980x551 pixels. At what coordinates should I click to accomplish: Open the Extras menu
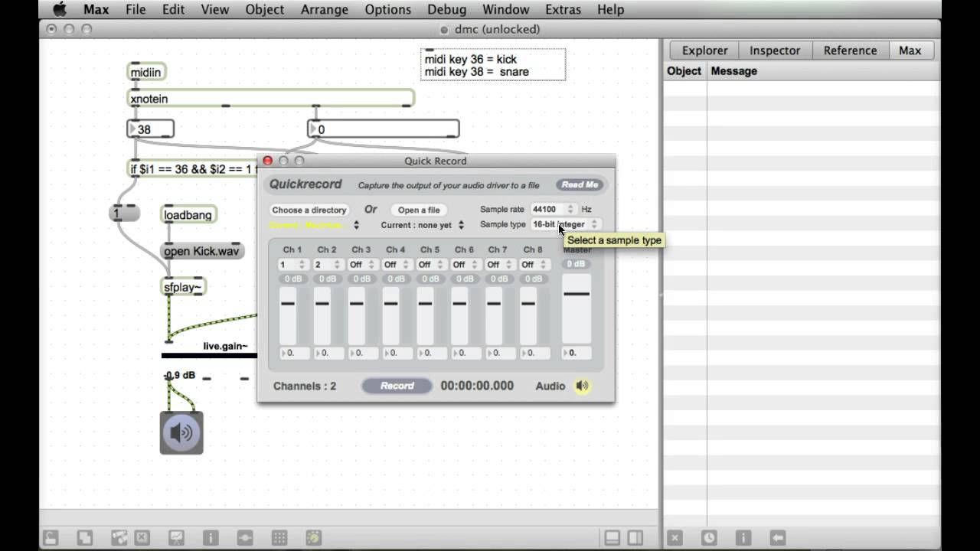click(563, 9)
